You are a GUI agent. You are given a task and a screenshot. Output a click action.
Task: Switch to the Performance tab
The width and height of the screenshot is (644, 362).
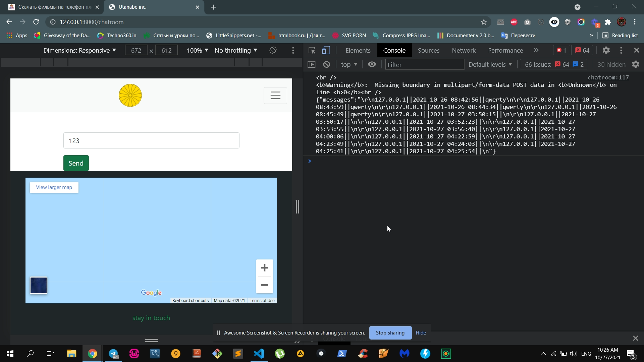point(505,50)
